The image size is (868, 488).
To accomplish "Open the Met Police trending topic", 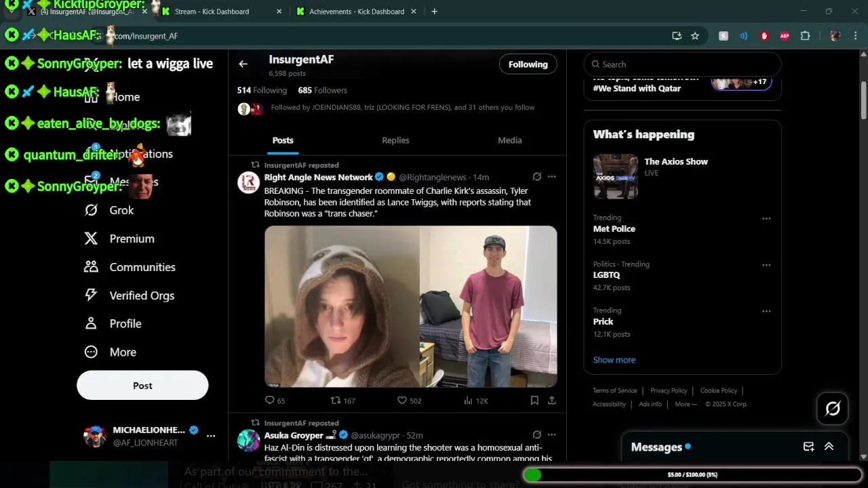I will pos(614,229).
